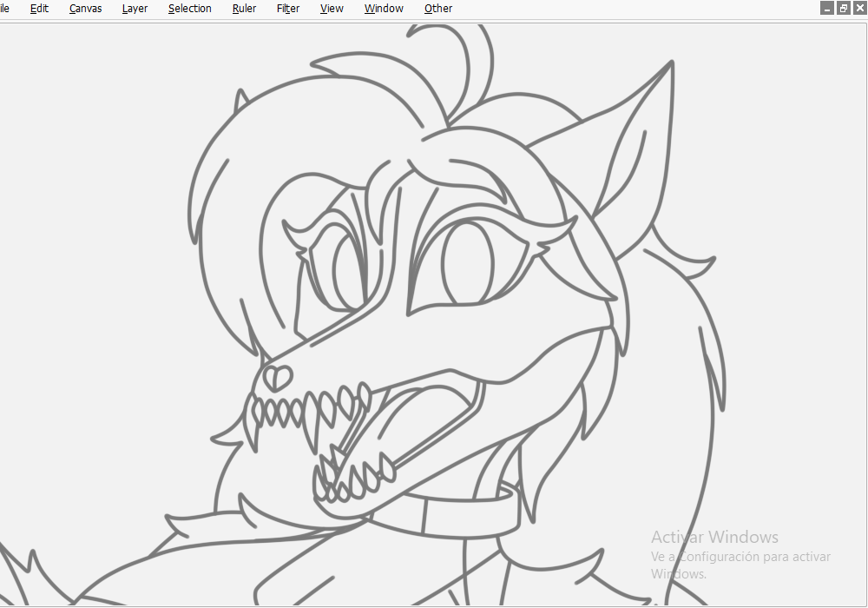Open the Filter menu
This screenshot has width=868, height=608.
point(288,9)
